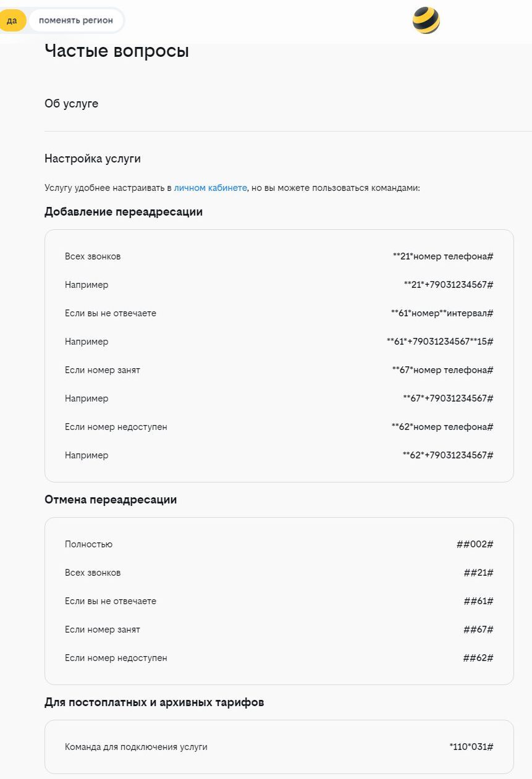The width and height of the screenshot is (532, 779).
Task: Click the example code **62*+79031234567#
Action: click(x=448, y=455)
